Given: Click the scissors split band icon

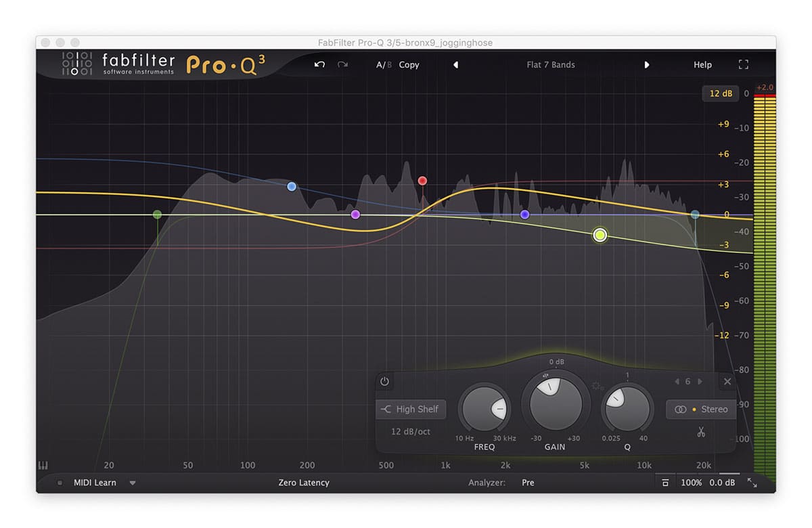Looking at the screenshot, I should pyautogui.click(x=701, y=432).
